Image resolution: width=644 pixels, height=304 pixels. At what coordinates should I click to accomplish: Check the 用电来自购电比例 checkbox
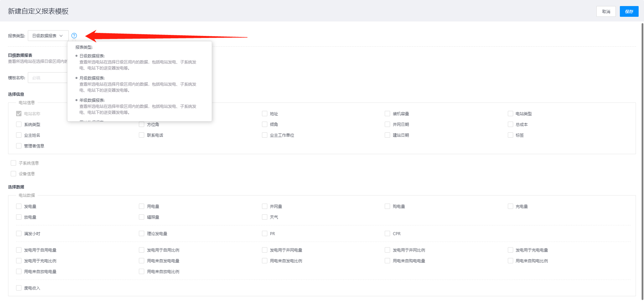click(x=510, y=261)
